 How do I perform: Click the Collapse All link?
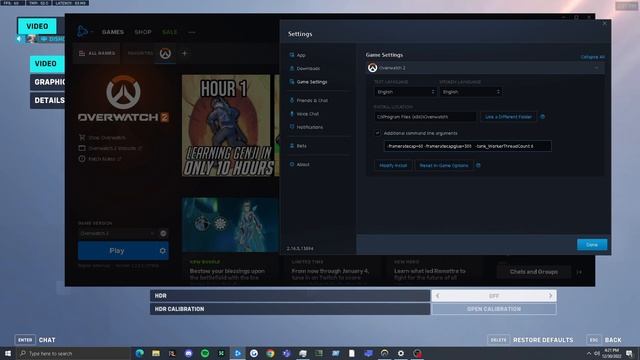(592, 57)
